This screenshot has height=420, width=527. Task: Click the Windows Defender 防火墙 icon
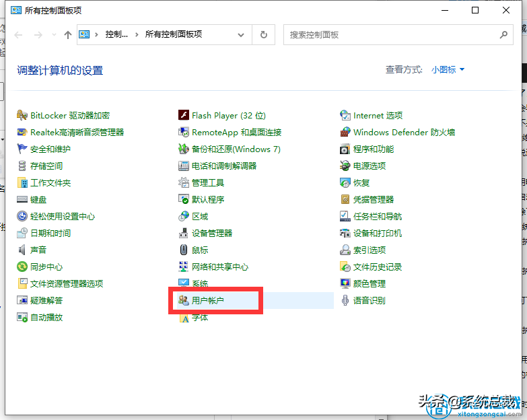(x=345, y=132)
